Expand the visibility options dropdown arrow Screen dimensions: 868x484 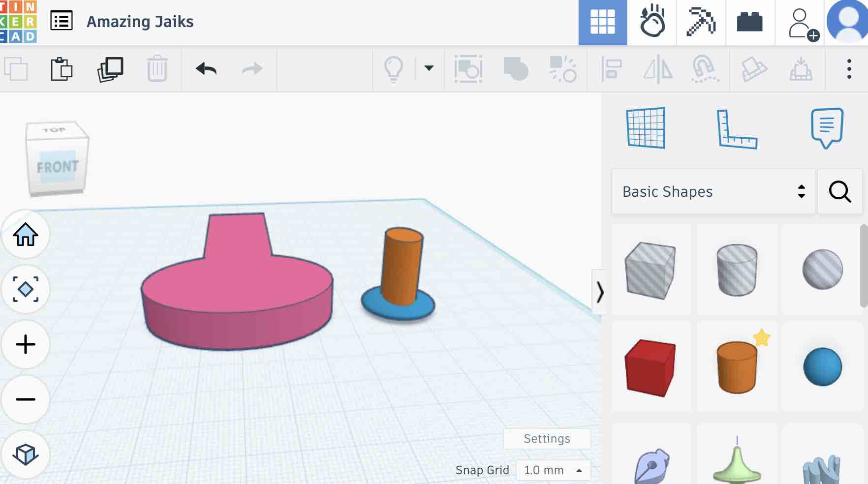[x=429, y=68]
